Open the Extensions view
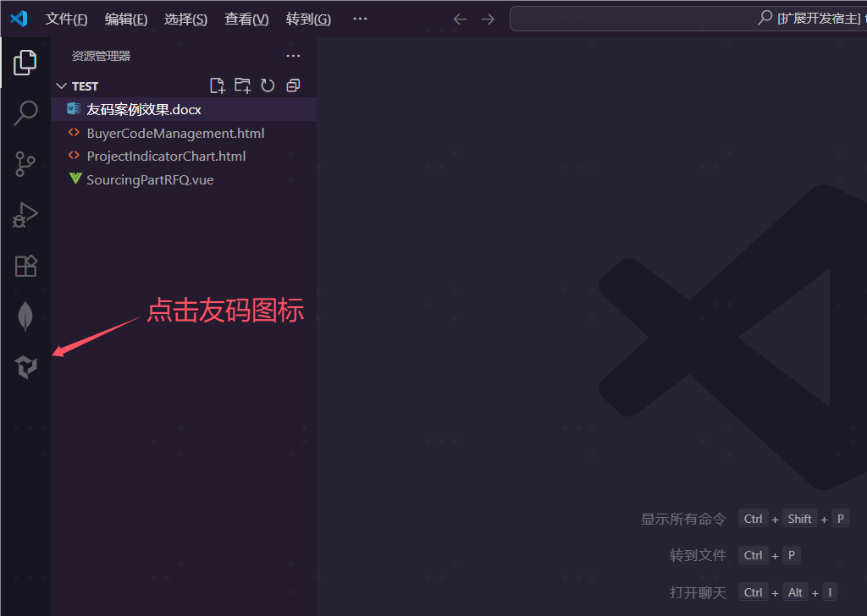Viewport: 867px width, 616px height. (x=25, y=266)
